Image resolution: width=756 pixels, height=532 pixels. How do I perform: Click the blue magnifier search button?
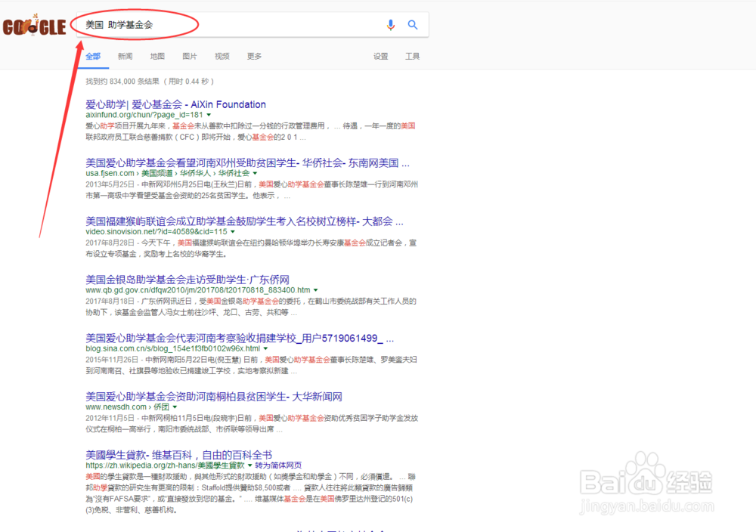click(413, 25)
